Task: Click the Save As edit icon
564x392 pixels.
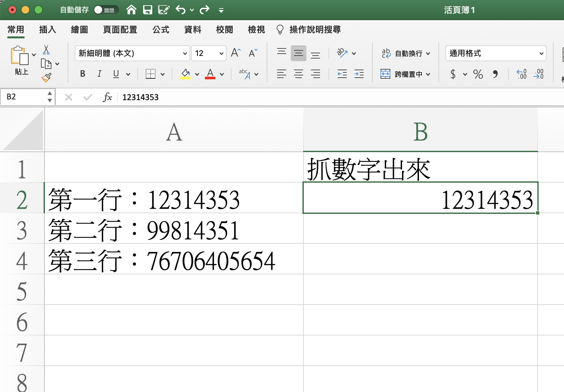Action: 164,10
